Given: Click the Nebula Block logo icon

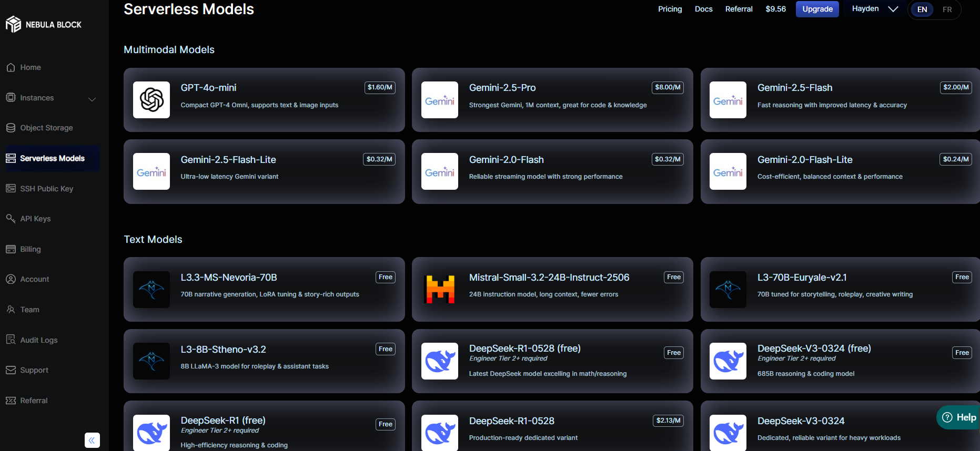Looking at the screenshot, I should coord(13,24).
